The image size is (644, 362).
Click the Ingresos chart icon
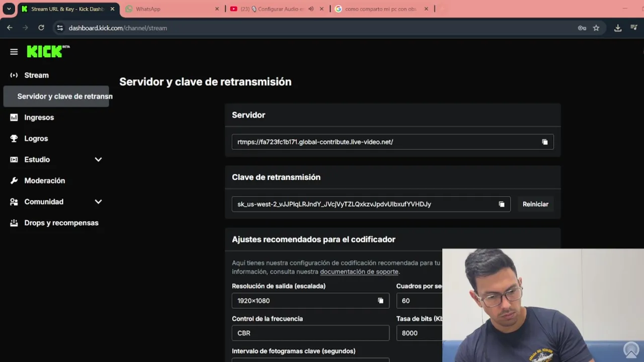tap(14, 117)
